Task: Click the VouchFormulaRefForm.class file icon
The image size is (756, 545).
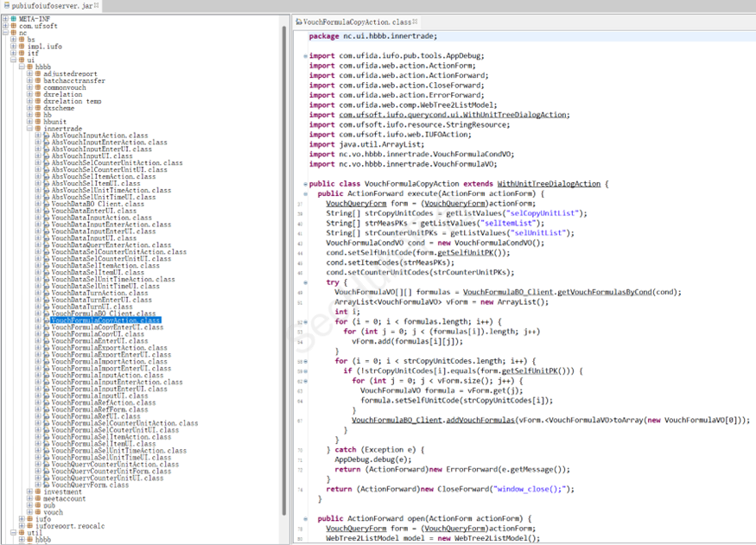Action: 47,409
